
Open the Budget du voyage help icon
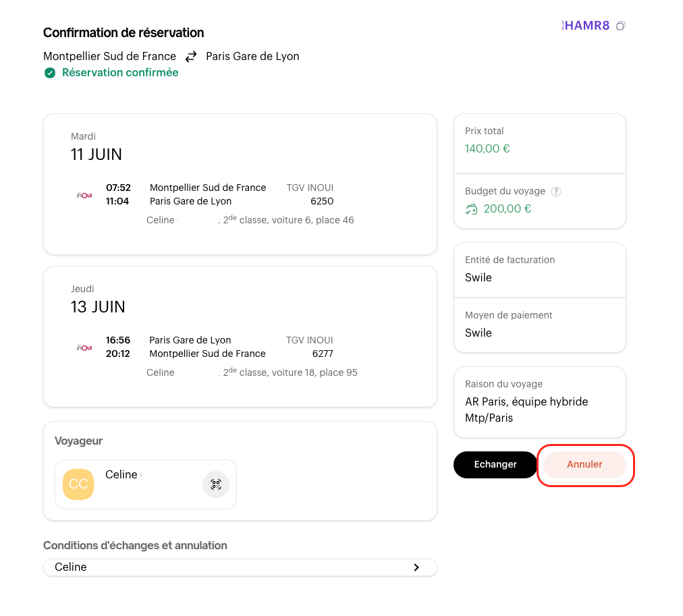tap(556, 192)
